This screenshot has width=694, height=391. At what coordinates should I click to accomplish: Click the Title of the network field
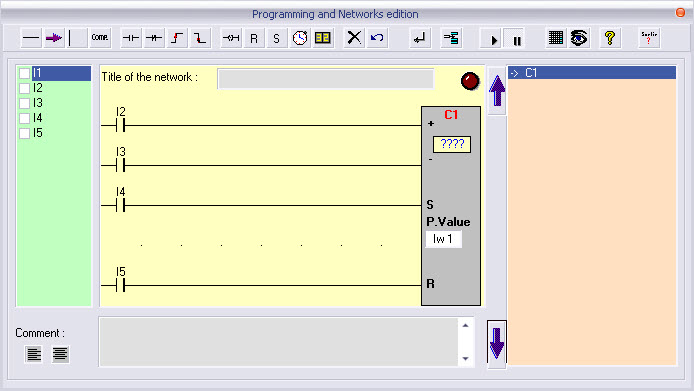[x=326, y=78]
